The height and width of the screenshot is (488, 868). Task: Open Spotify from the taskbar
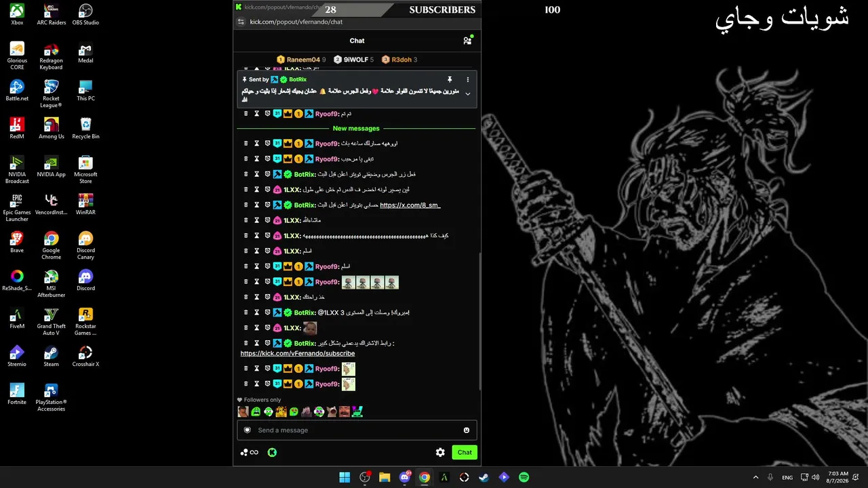coord(524,477)
